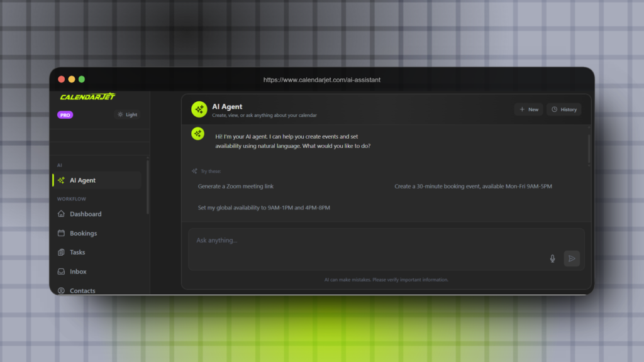Click the Inbox tray icon in sidebar
The image size is (644, 362).
coord(61,271)
